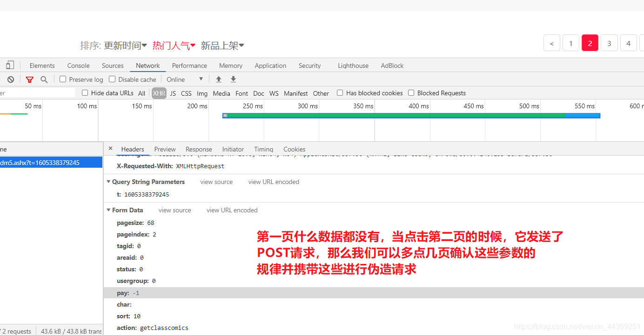Viewport: 644px width, 335px height.
Task: Click query string view source link
Action: [216, 182]
